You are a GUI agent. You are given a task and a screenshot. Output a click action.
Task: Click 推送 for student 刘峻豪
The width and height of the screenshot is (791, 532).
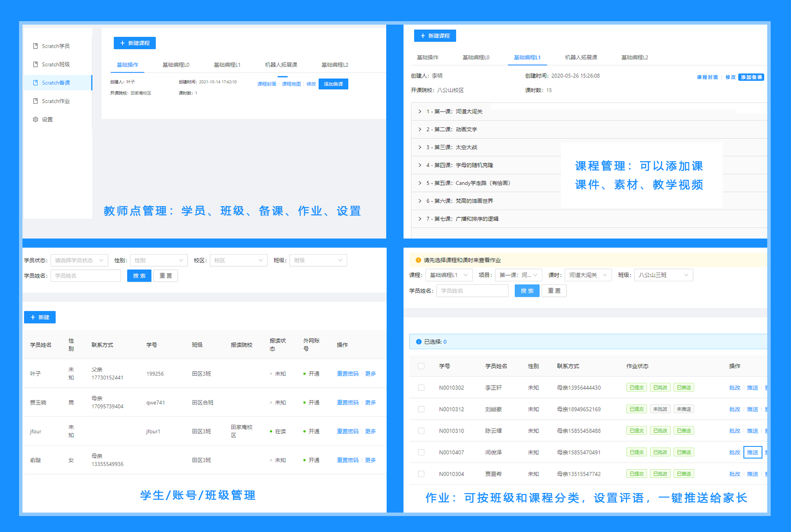tap(753, 409)
